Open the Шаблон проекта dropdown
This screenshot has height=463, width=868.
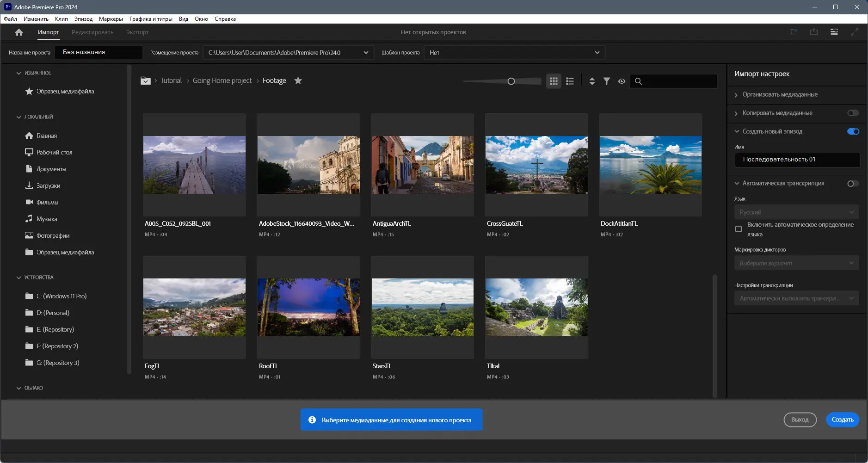(514, 53)
